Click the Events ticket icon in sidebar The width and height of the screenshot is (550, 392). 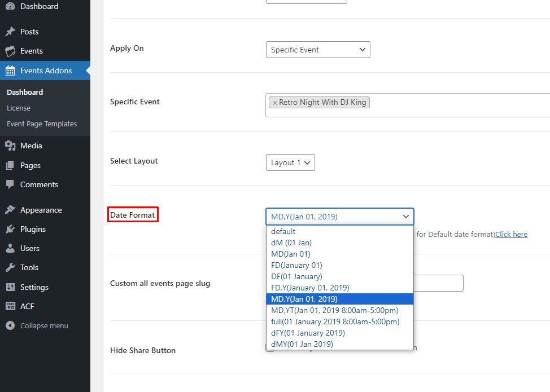10,51
